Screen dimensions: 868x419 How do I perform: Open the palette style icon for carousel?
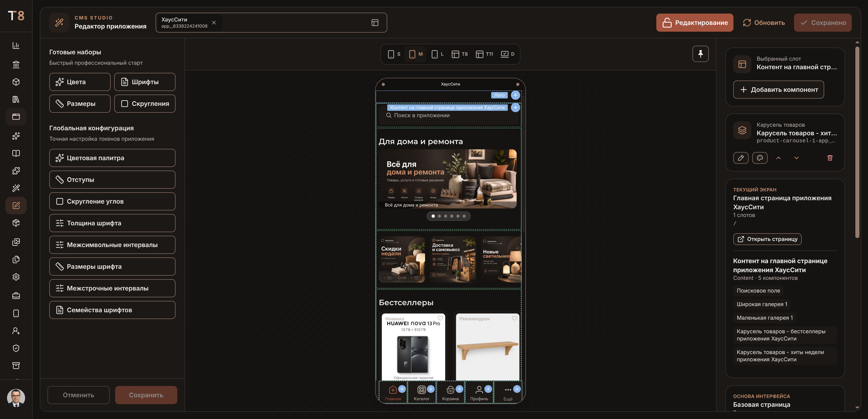click(x=759, y=158)
